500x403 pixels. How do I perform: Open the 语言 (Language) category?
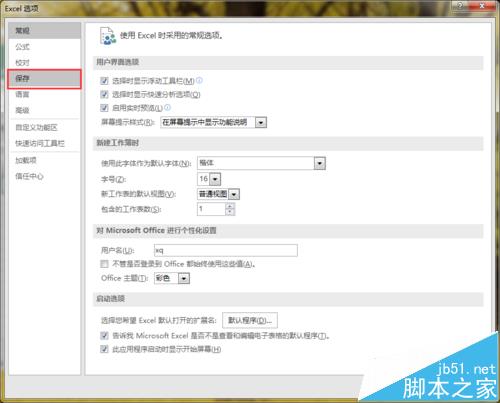[x=44, y=94]
